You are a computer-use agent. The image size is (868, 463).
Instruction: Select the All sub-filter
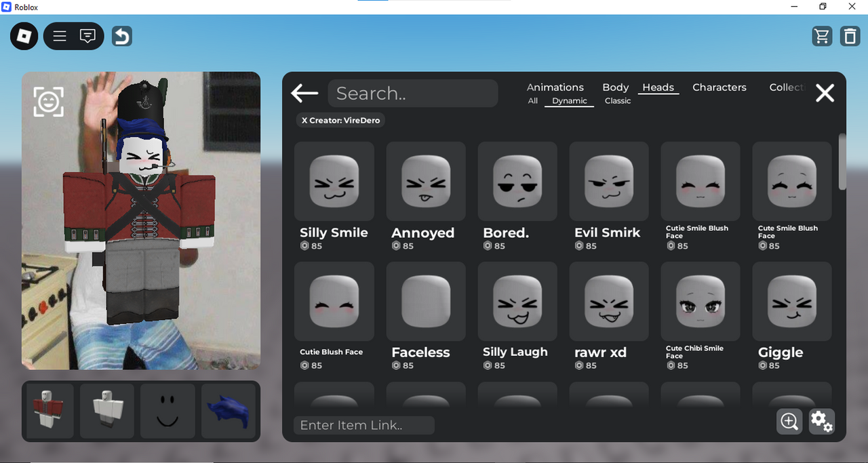tap(533, 101)
